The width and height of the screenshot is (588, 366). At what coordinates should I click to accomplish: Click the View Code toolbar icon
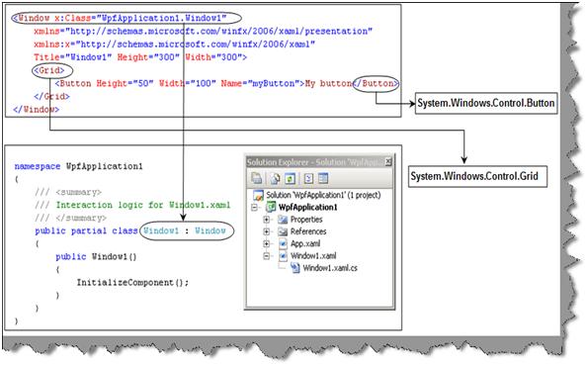pos(308,178)
